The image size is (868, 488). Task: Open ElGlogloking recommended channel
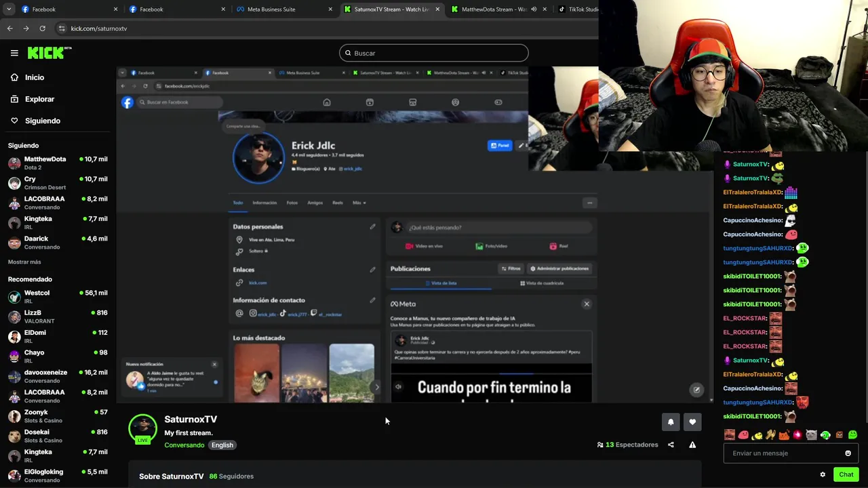pyautogui.click(x=58, y=476)
